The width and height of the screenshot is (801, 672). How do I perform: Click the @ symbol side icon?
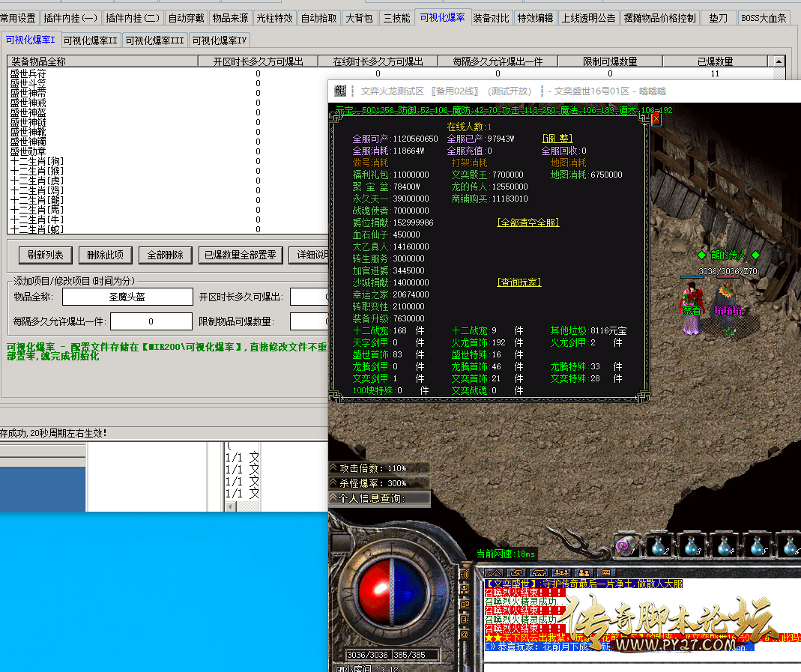click(465, 635)
